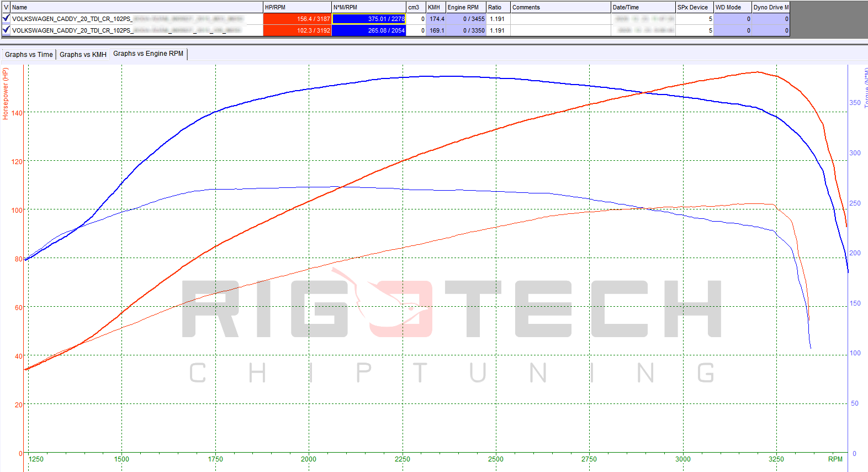Select Graphs vs Engine RPM tab
Viewport: 868px width, 472px height.
[x=148, y=54]
